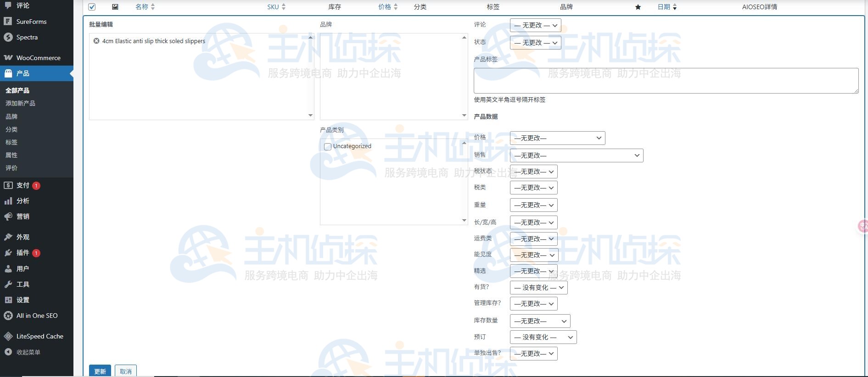Image resolution: width=868 pixels, height=377 pixels.
Task: Open the 运费类 shipping class dropdown
Action: pos(534,239)
